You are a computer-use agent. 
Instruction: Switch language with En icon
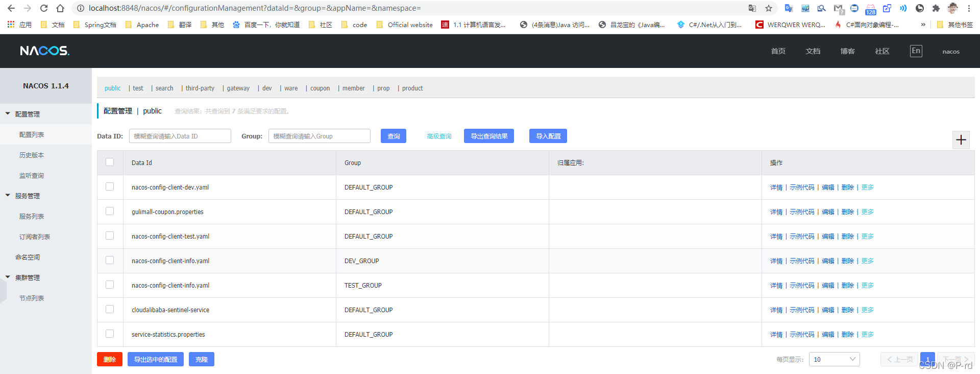pyautogui.click(x=916, y=51)
